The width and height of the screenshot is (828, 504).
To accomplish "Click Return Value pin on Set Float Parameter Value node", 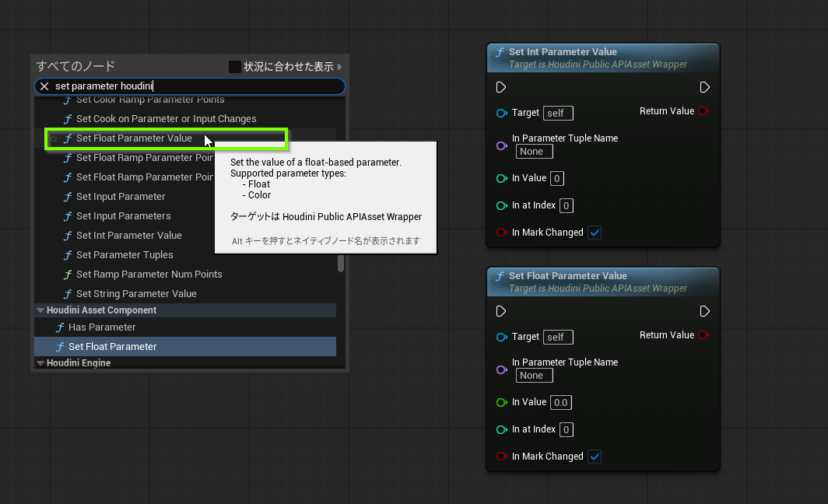I will pyautogui.click(x=703, y=335).
